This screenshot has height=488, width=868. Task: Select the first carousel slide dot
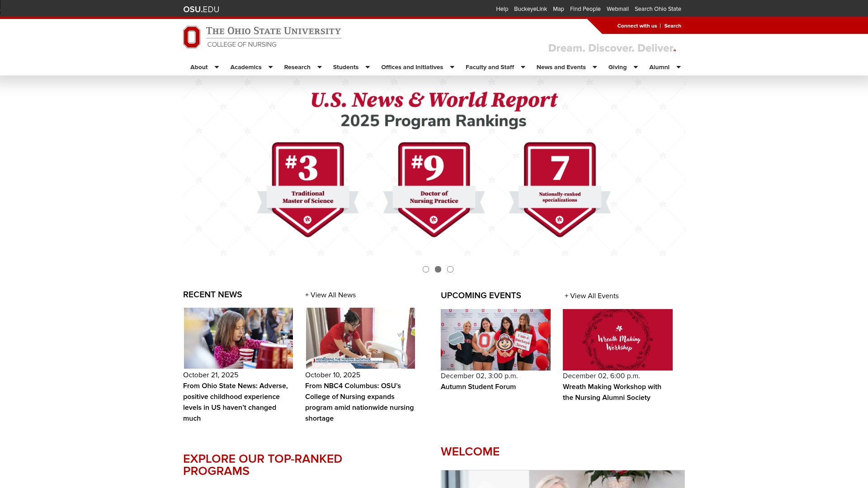coord(426,269)
